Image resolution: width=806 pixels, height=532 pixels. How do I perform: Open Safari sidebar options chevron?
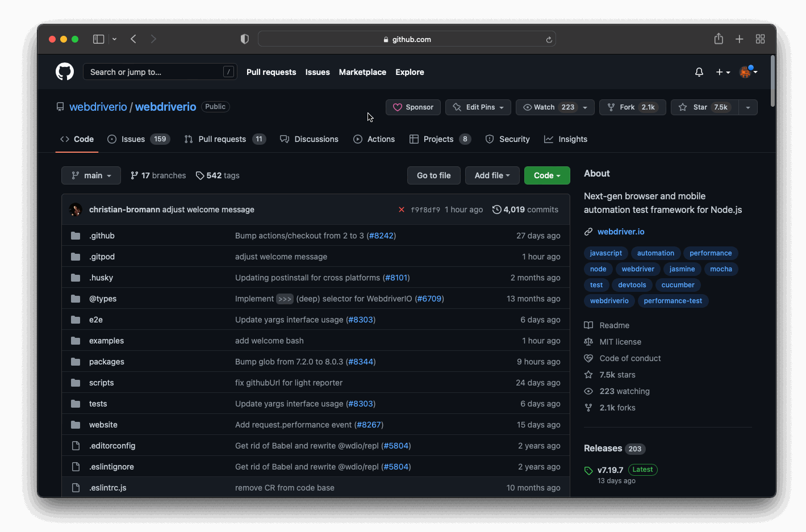(x=114, y=39)
